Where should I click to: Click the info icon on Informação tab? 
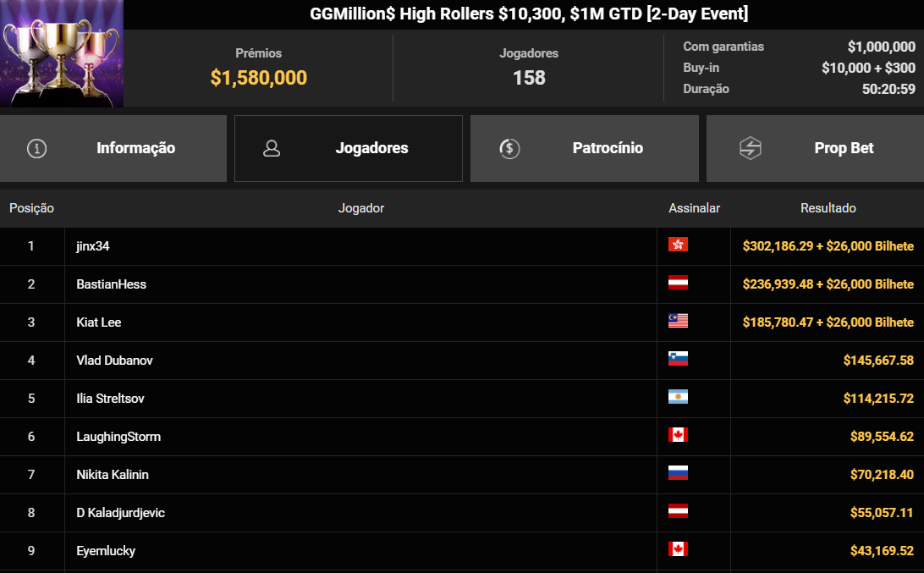37,149
